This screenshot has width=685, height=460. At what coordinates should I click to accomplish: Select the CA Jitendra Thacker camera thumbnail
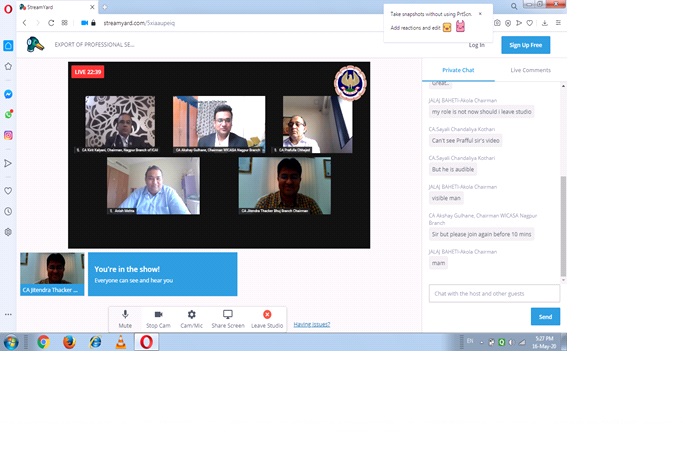tap(52, 274)
